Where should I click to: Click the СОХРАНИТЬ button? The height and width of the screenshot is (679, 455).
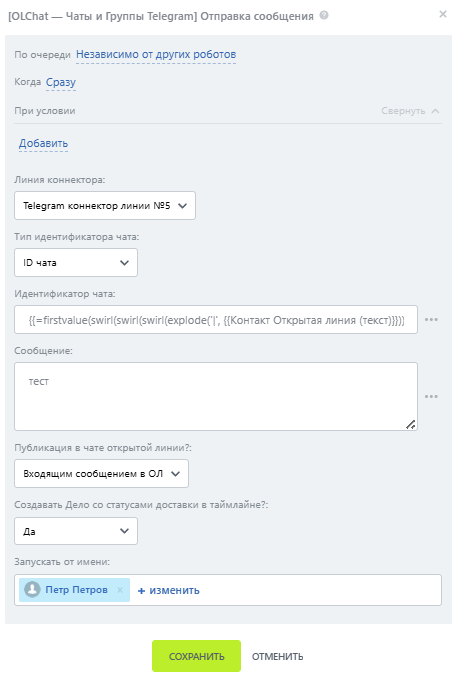point(196,656)
